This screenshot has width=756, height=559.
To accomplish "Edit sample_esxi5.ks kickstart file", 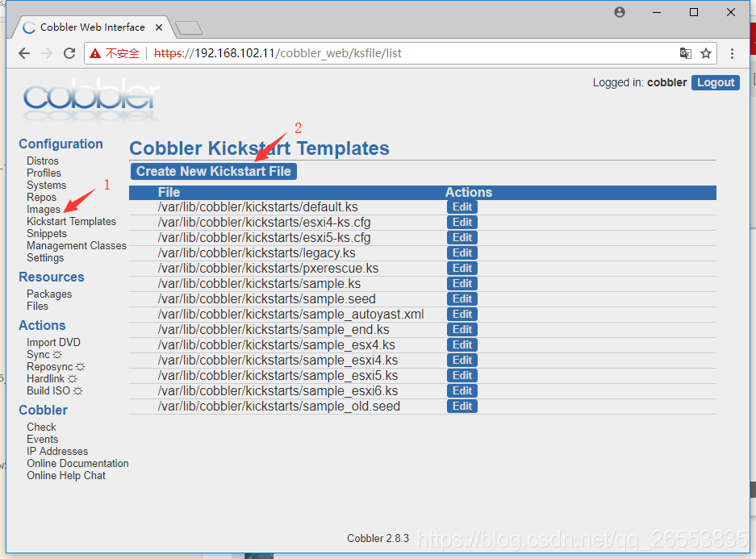I will pyautogui.click(x=462, y=375).
